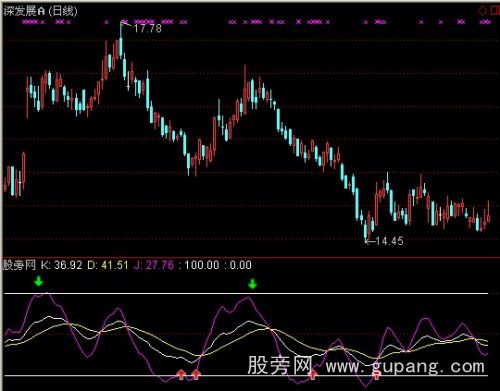This screenshot has height=391, width=500.
Task: Click the 0.00 indicator value
Action: (241, 265)
